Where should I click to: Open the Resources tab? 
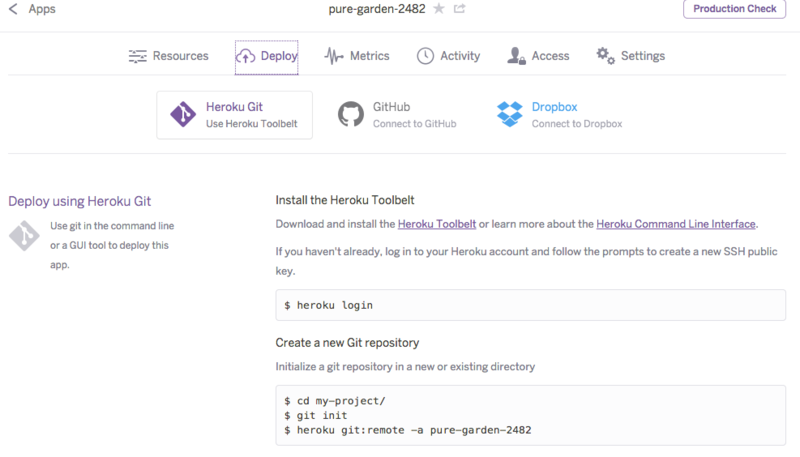click(168, 56)
